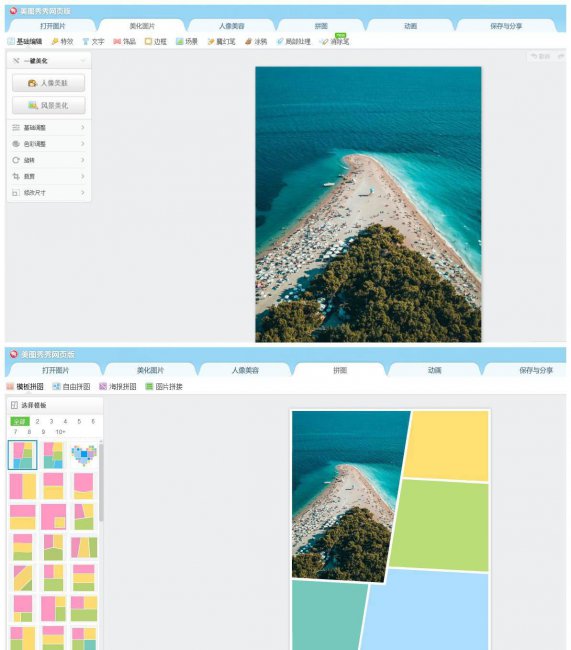Open 动画 tab in collage window
Screen dimensions: 571x650
click(434, 370)
